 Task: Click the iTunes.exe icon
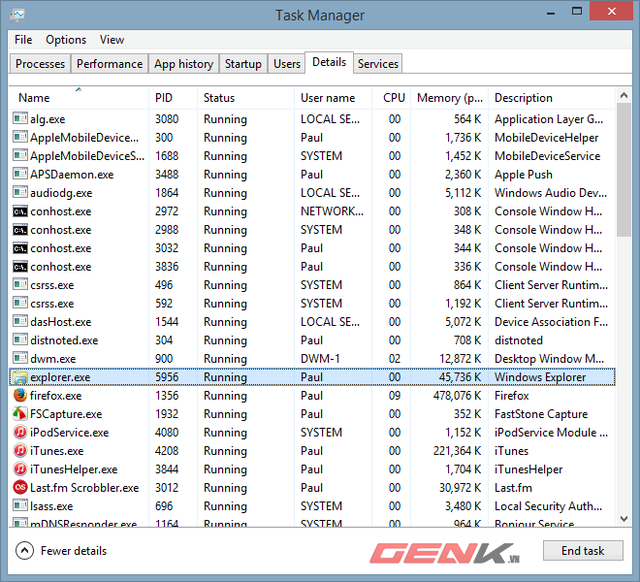pos(20,451)
